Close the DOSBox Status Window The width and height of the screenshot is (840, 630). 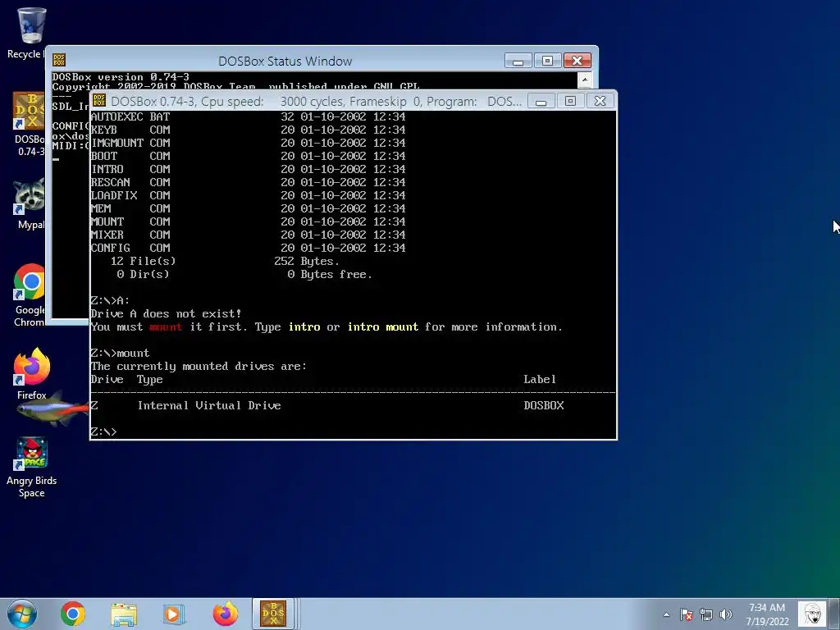[x=577, y=61]
